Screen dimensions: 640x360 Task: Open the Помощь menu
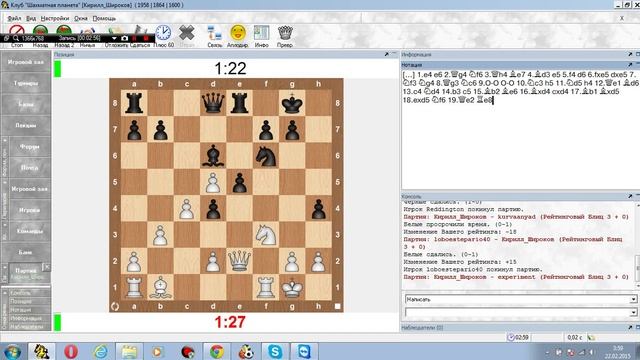click(x=104, y=18)
